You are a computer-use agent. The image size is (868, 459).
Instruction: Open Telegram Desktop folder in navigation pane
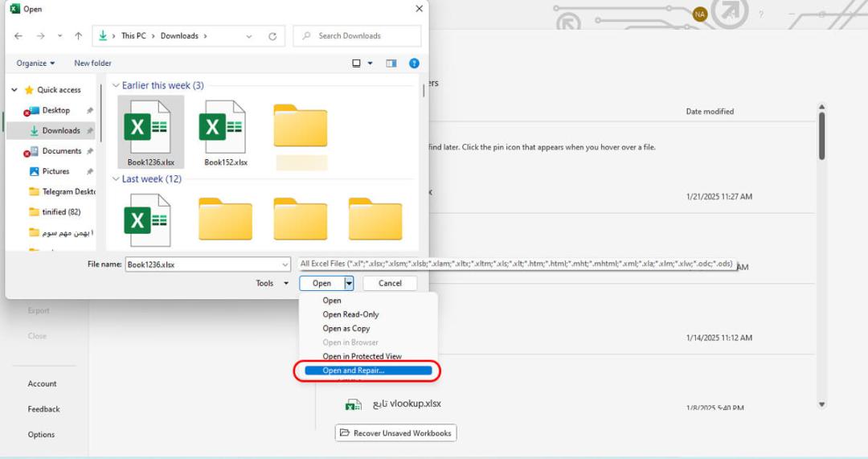point(68,191)
